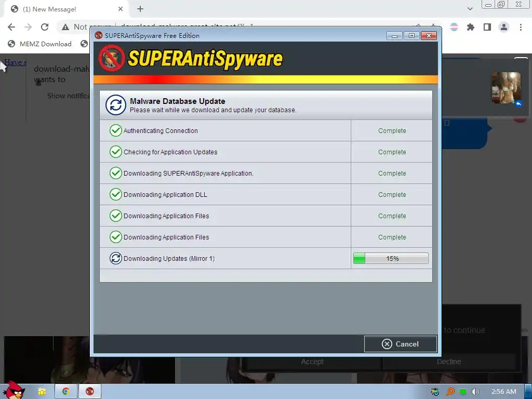Screen dimensions: 532x399
Task: Open the Angry Bird start button
Action: [x=14, y=390]
